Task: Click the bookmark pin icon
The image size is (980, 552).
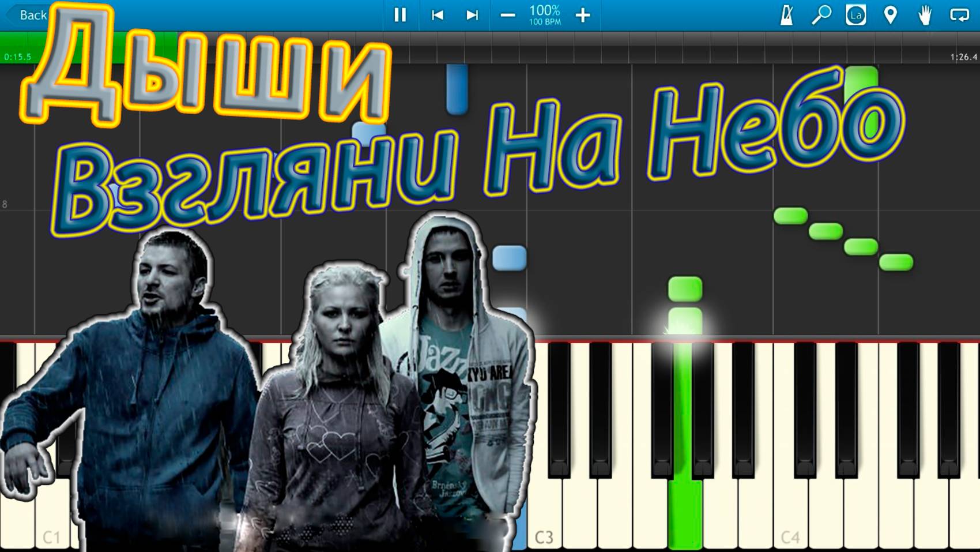Action: [x=889, y=16]
